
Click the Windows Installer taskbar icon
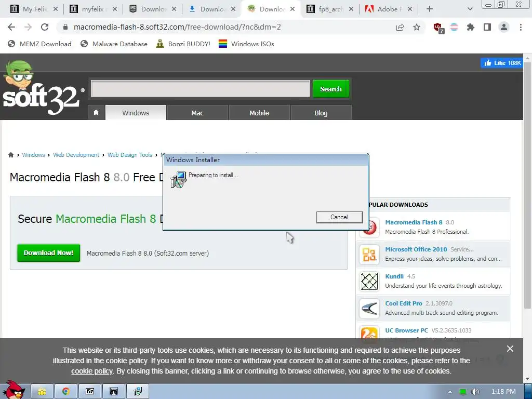pyautogui.click(x=138, y=392)
